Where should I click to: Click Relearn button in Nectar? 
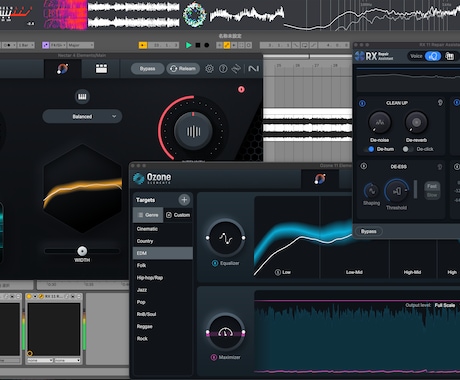(x=183, y=69)
